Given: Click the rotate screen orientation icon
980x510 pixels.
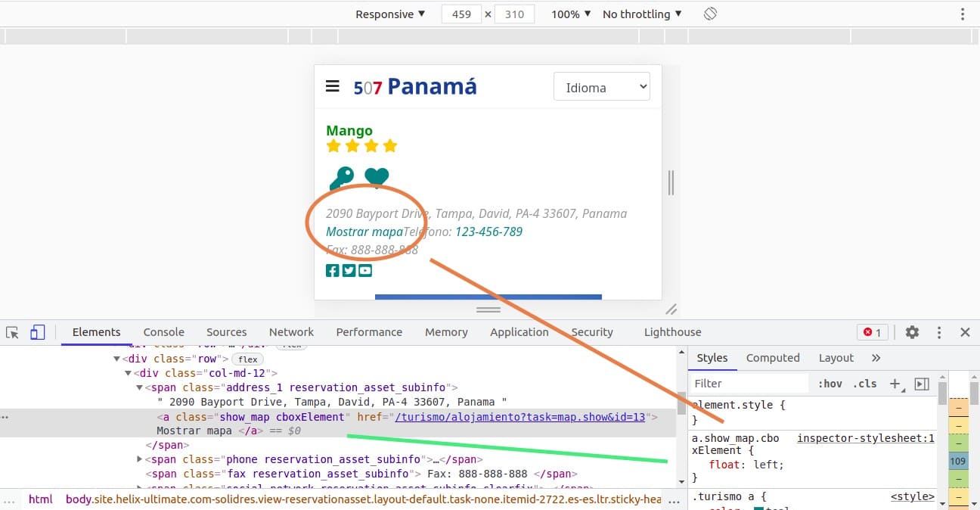Looking at the screenshot, I should (x=710, y=14).
